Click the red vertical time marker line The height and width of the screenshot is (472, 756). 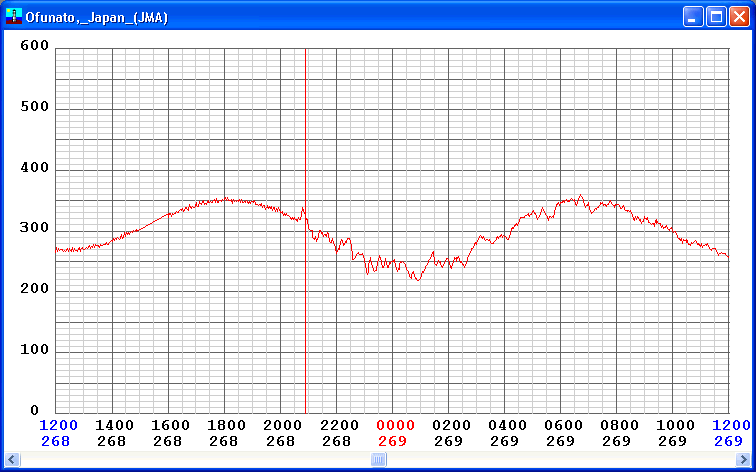coord(305,230)
